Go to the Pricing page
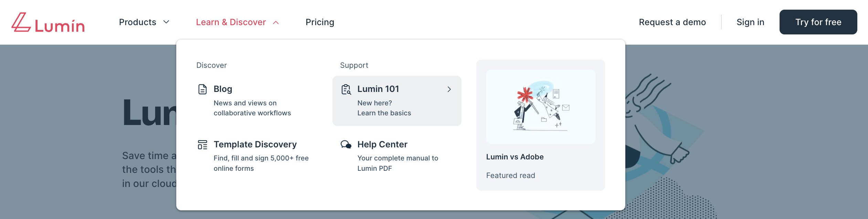This screenshot has height=219, width=868. [x=320, y=22]
